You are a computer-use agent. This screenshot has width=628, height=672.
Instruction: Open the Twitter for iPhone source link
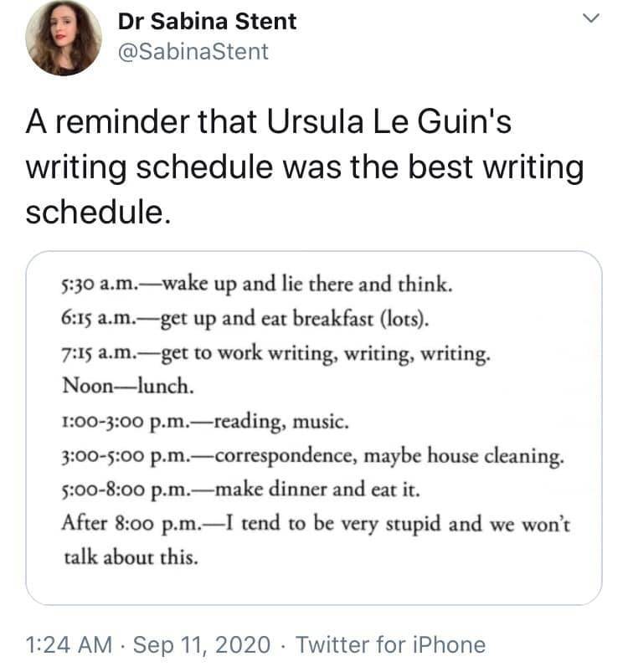point(390,644)
